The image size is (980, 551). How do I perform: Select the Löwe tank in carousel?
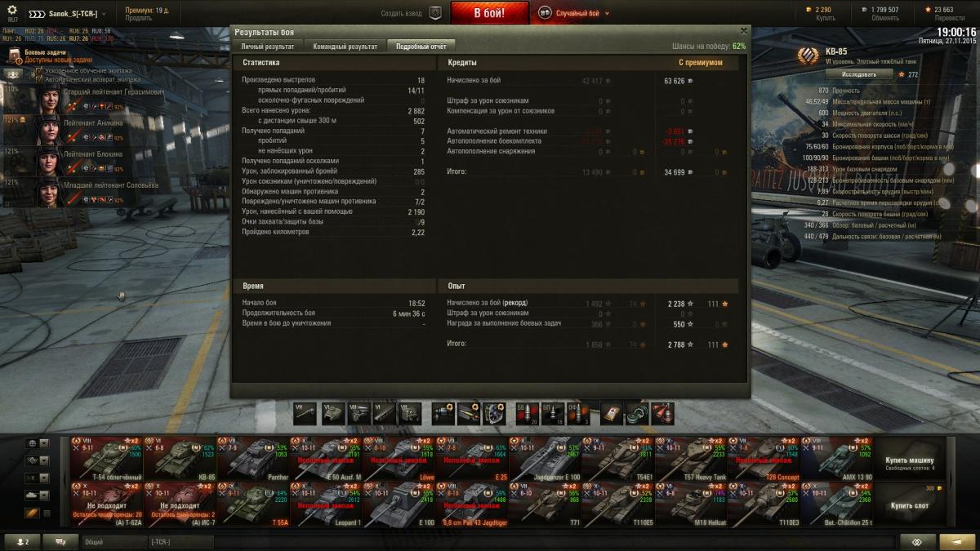click(x=399, y=459)
